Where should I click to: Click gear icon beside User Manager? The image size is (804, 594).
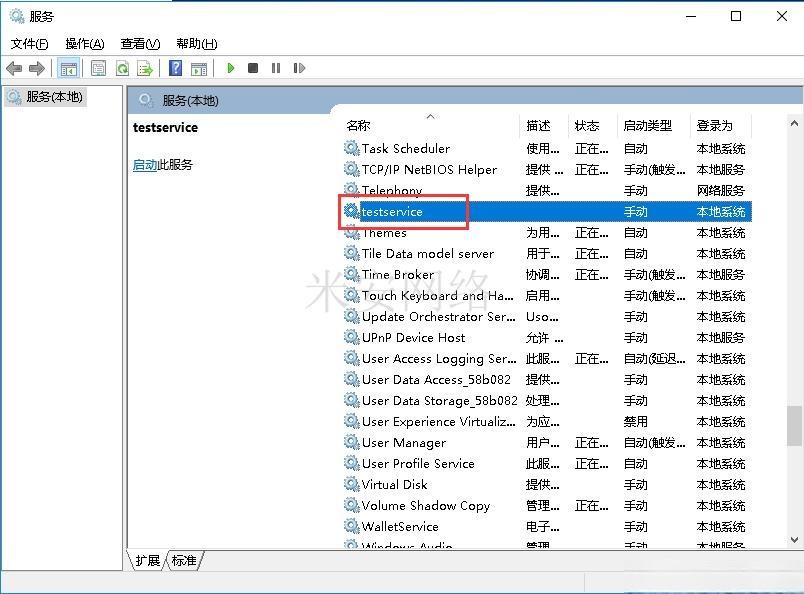point(351,443)
